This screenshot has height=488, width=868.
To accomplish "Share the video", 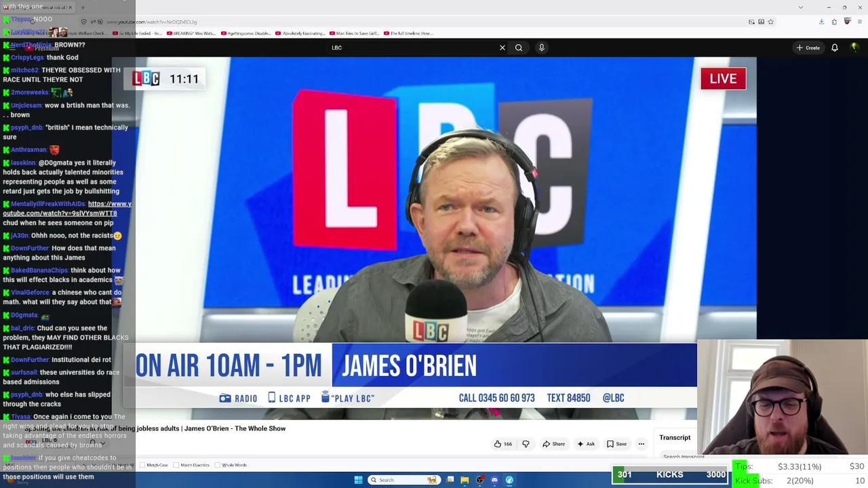I will click(553, 444).
